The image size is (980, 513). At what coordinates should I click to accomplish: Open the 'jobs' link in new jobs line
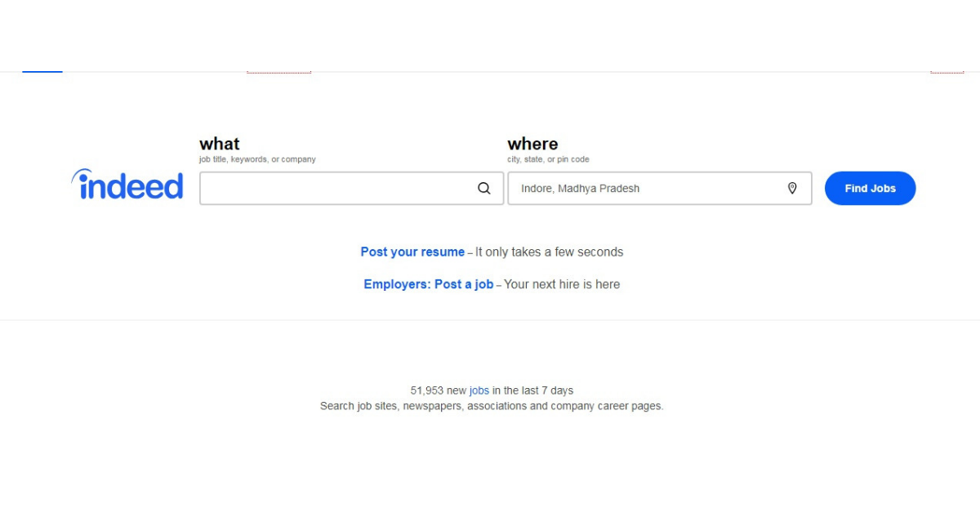[479, 390]
